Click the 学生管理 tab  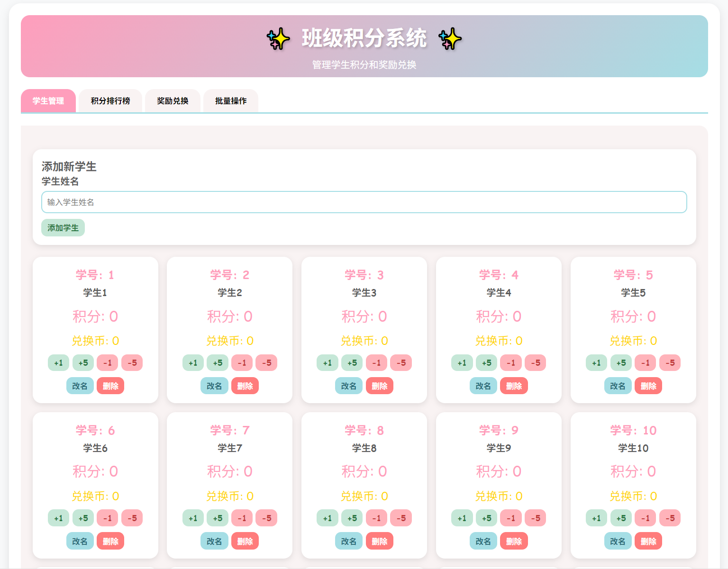tap(48, 101)
